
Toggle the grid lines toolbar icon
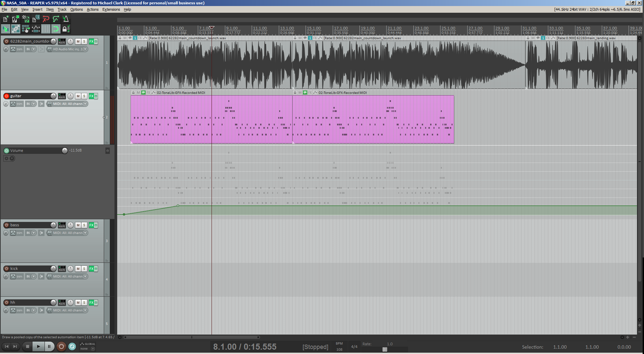click(x=46, y=29)
